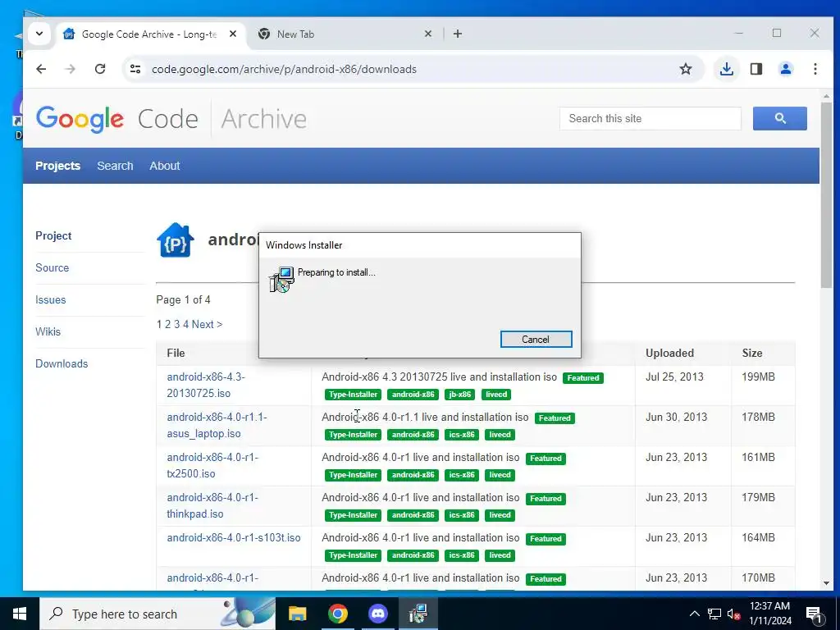Open the About nav item

pyautogui.click(x=164, y=166)
